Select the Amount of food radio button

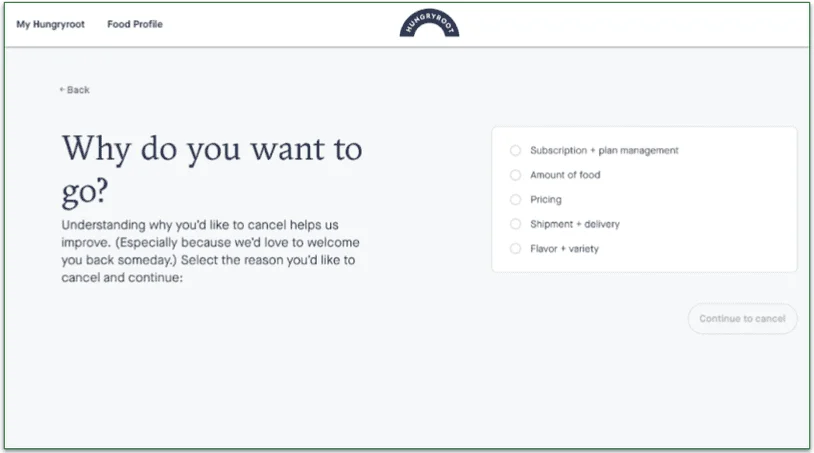[x=516, y=175]
